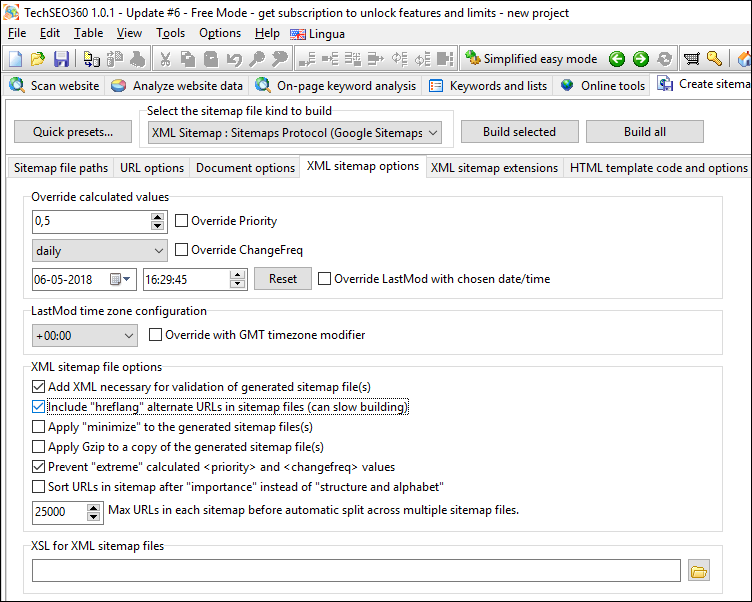Image resolution: width=752 pixels, height=602 pixels.
Task: Click the green forward arrow icon
Action: [640, 59]
